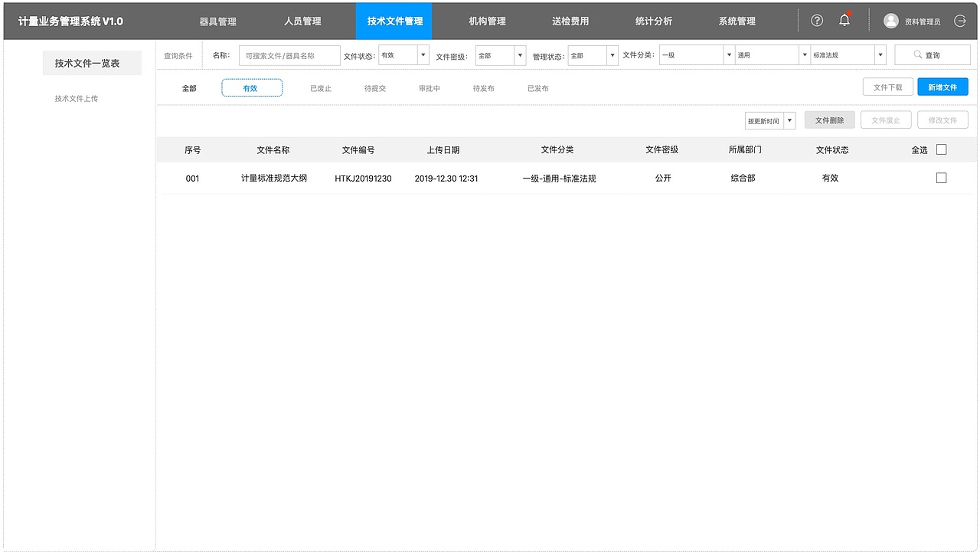Viewport: 980px width, 554px height.
Task: Tick the 全选 select-all checkbox
Action: pos(942,149)
